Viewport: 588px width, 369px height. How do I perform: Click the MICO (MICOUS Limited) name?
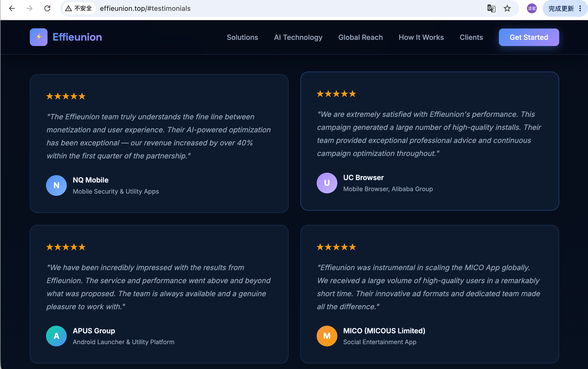pyautogui.click(x=384, y=331)
